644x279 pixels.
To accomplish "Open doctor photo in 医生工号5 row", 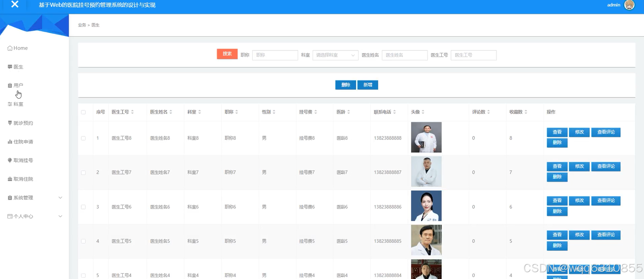I will pyautogui.click(x=426, y=240).
